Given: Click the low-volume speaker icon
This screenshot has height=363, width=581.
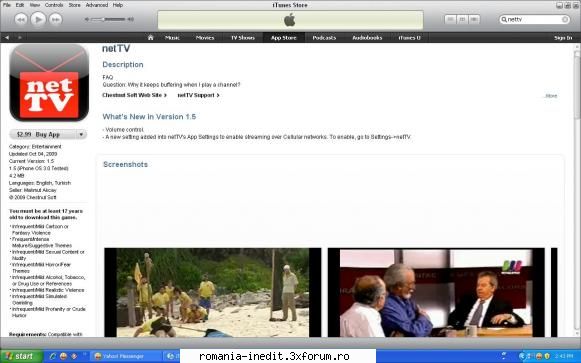Looking at the screenshot, I should (87, 19).
